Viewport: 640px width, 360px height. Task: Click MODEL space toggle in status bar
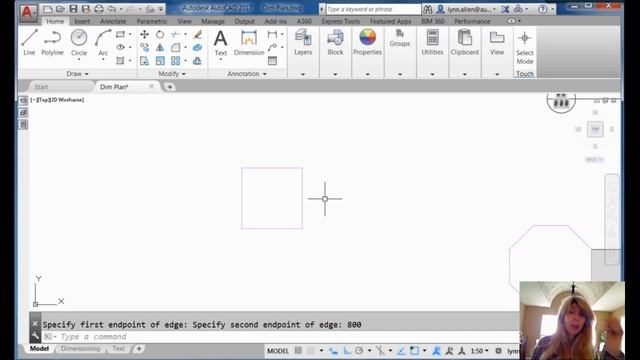[278, 351]
